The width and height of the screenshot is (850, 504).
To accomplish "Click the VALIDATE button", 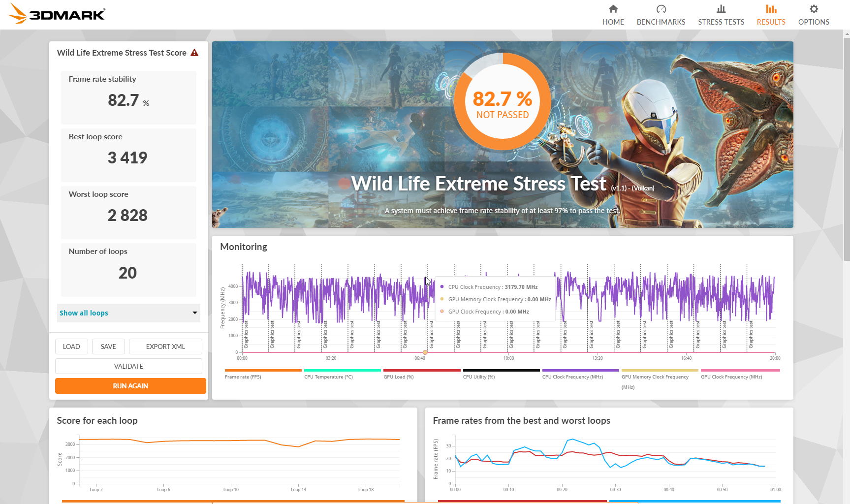I will tap(128, 366).
